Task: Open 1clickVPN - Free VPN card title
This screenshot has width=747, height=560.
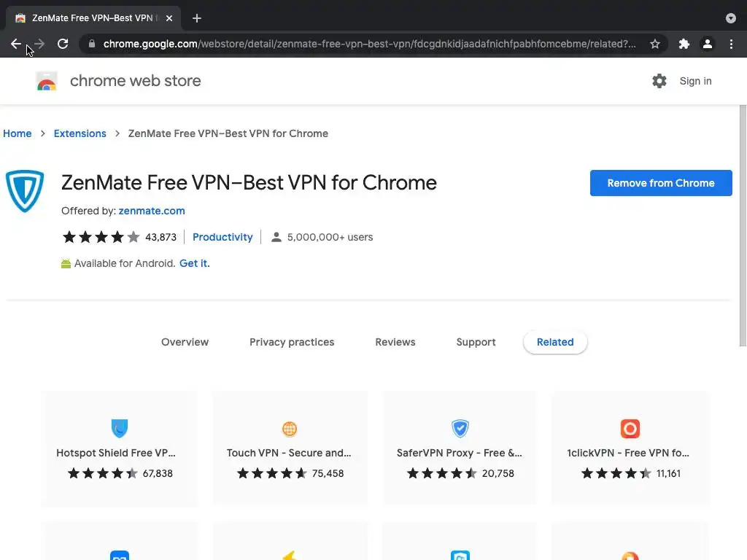Action: pos(628,453)
